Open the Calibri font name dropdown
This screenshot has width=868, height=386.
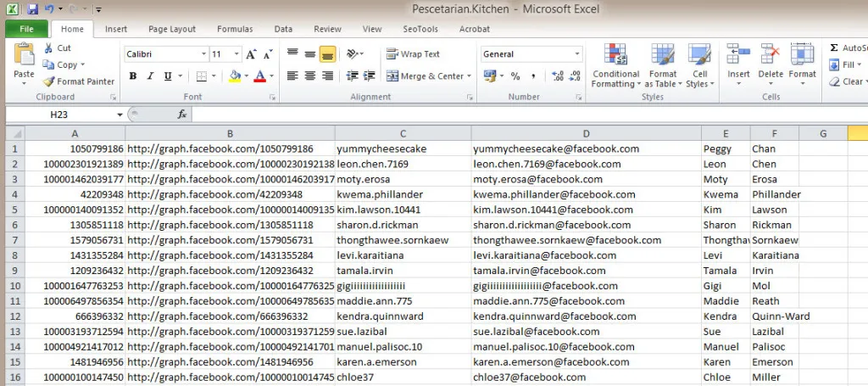point(203,54)
